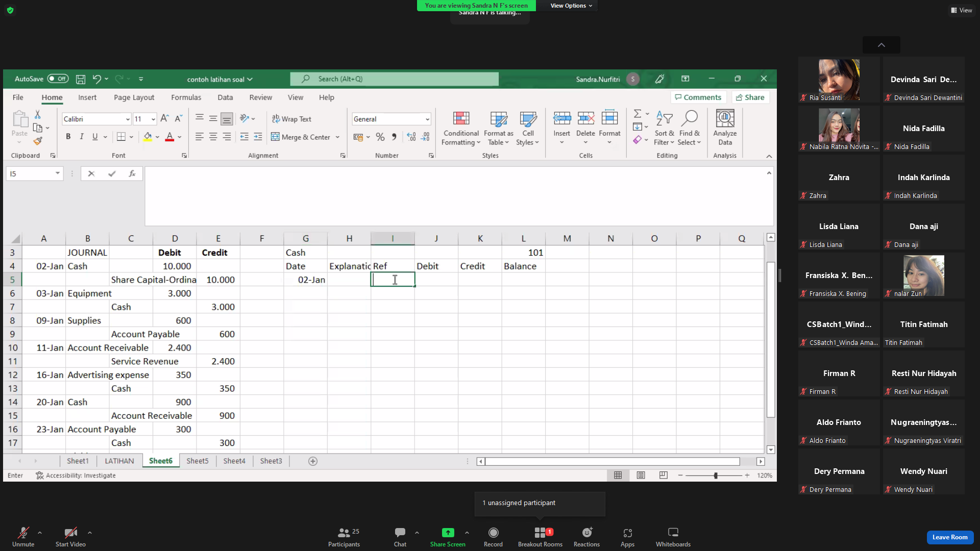Click the Comma Style icon
The image size is (980, 551).
[394, 137]
